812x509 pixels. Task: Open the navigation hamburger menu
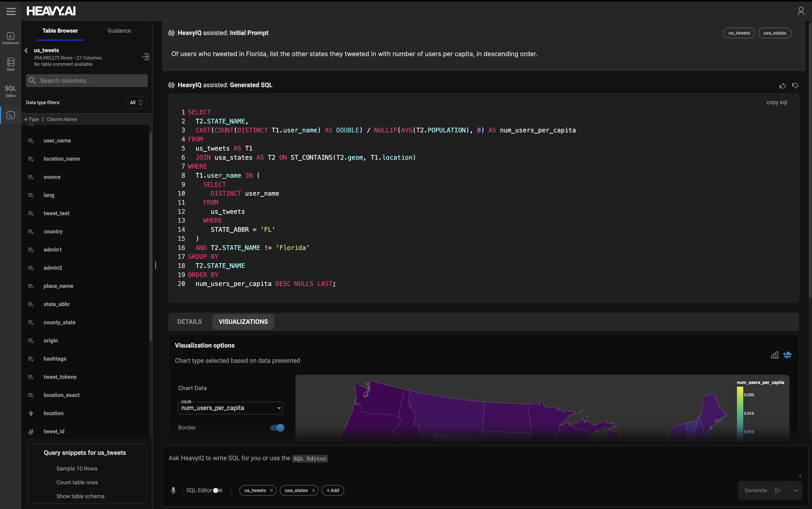[10, 11]
